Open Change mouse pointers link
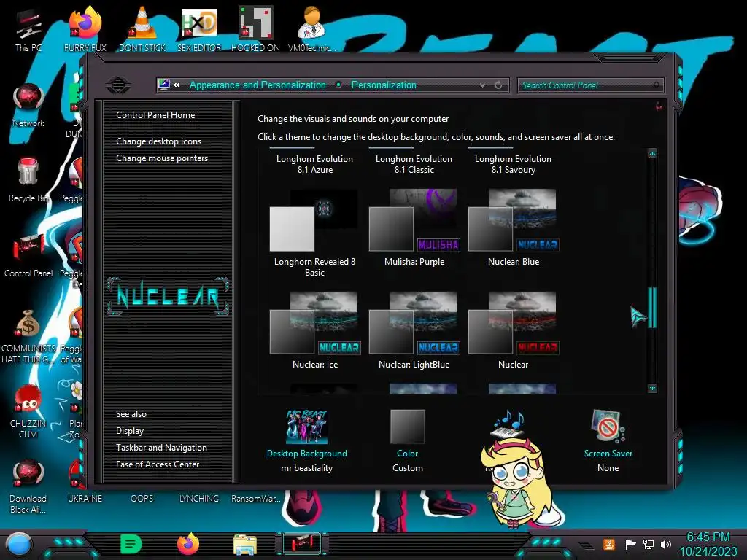The height and width of the screenshot is (560, 747). [x=162, y=158]
